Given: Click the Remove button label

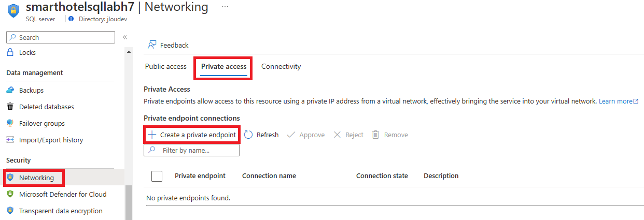Looking at the screenshot, I should [x=396, y=135].
